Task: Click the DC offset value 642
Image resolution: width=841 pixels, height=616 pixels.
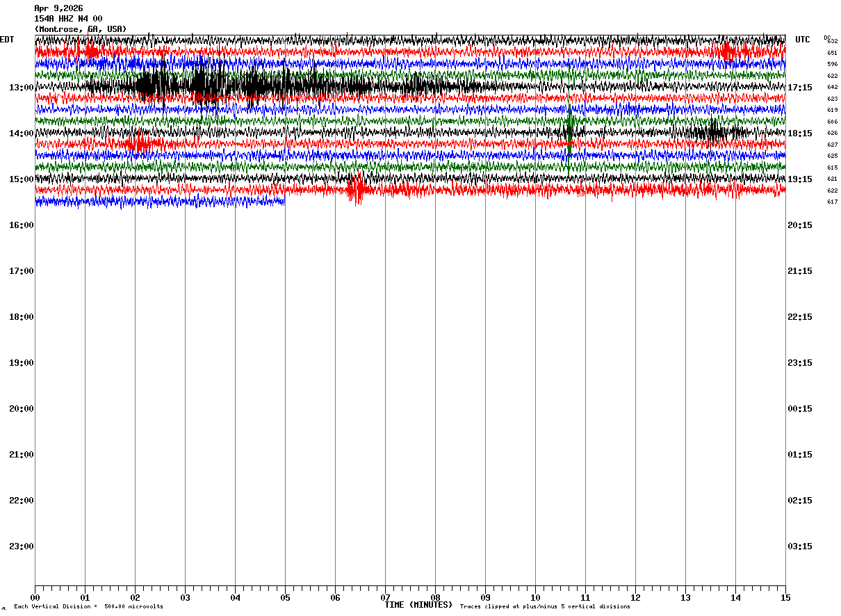Action: pyautogui.click(x=833, y=88)
